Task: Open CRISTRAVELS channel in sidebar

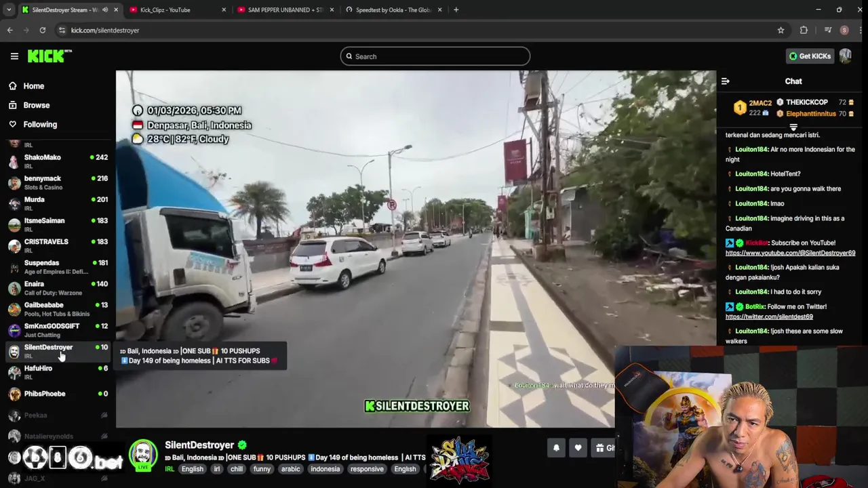Action: tap(58, 245)
